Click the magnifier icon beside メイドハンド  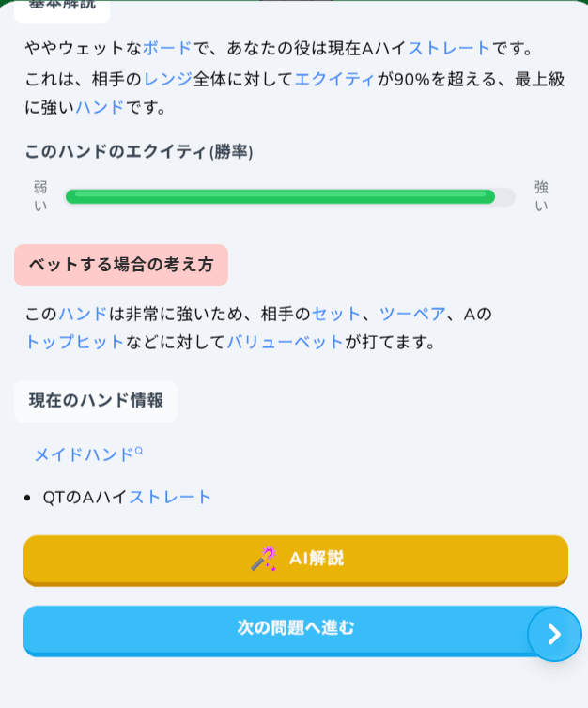pos(139,451)
